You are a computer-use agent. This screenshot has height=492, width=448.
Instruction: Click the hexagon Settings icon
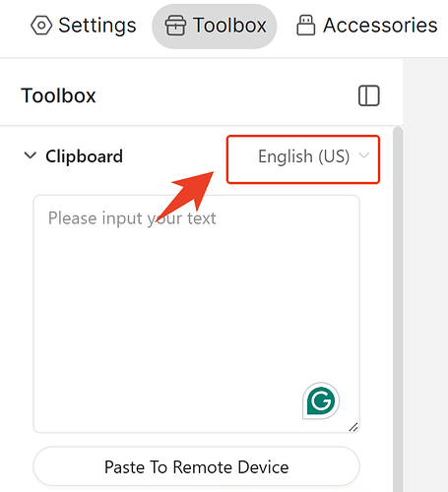pyautogui.click(x=41, y=26)
